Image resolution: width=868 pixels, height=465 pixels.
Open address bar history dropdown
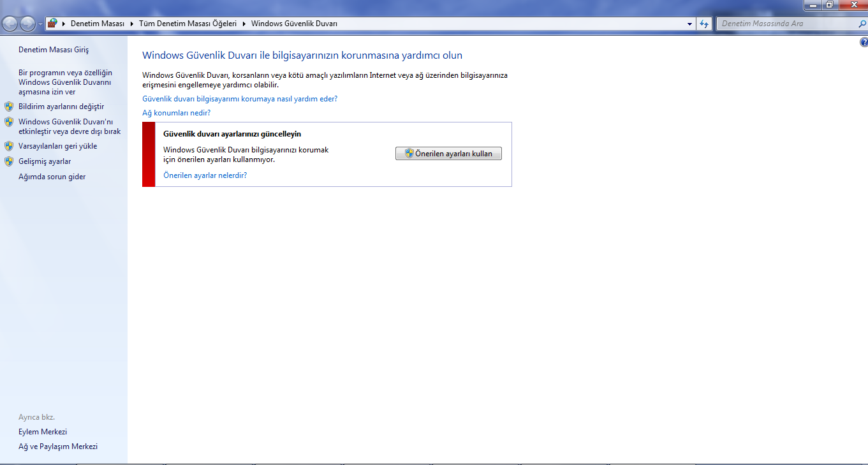coord(689,24)
